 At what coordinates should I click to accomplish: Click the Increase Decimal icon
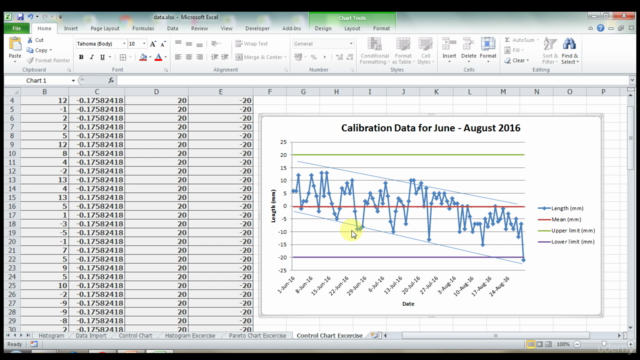339,57
